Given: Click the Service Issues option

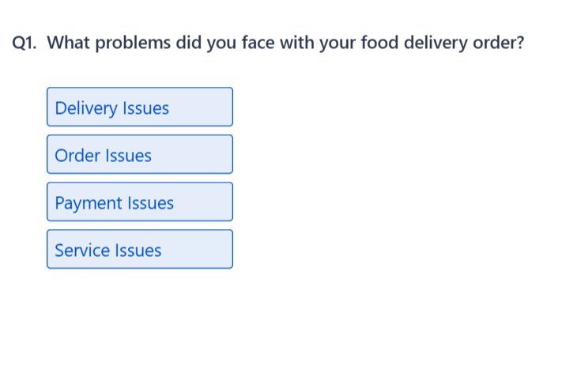Looking at the screenshot, I should [x=139, y=250].
